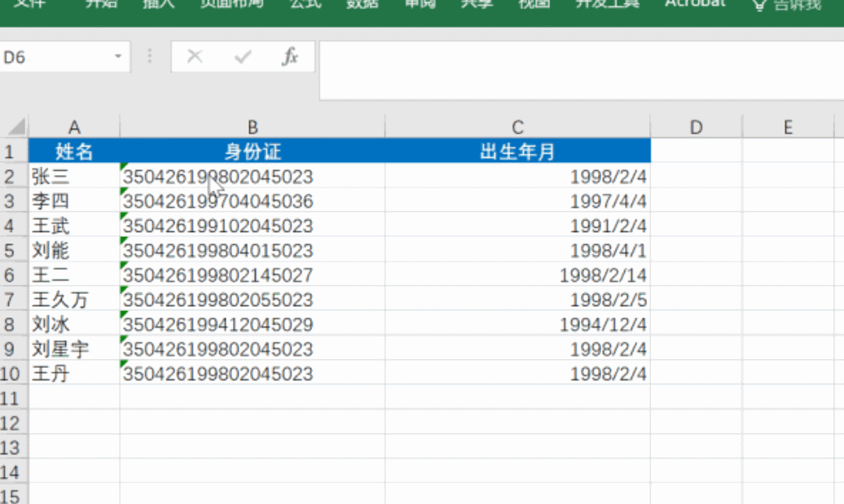Select column D header

tap(696, 128)
